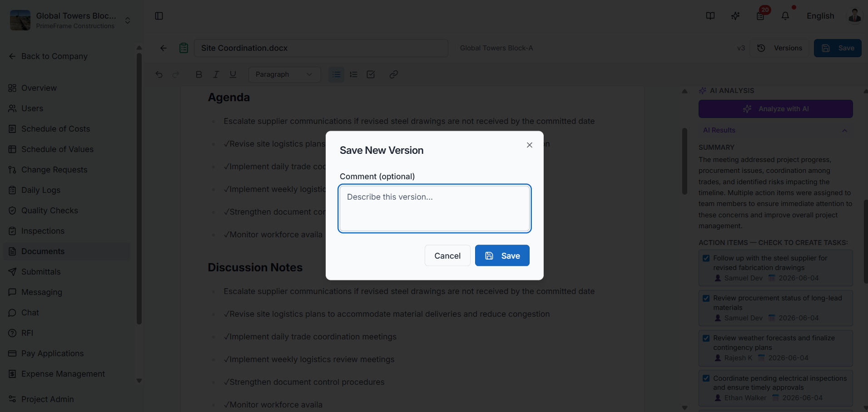Image resolution: width=868 pixels, height=412 pixels.
Task: Click Cancel in the dialog
Action: pyautogui.click(x=447, y=255)
